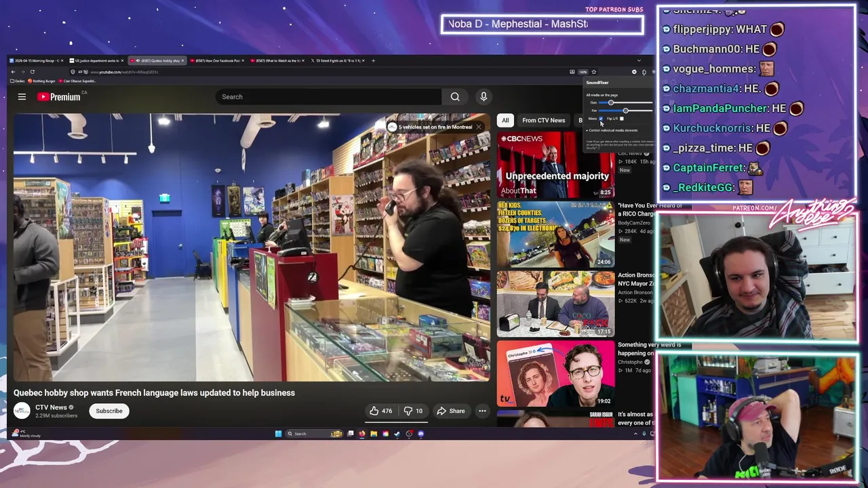868x488 pixels.
Task: Open a new browser tab with plus
Action: coord(373,60)
